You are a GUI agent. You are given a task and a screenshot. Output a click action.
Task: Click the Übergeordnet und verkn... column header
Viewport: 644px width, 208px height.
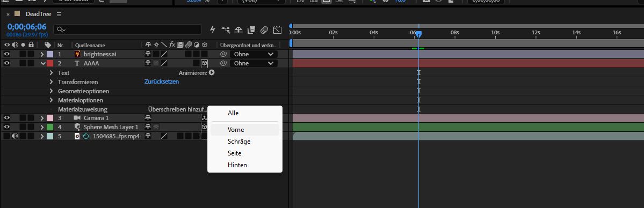[249, 45]
